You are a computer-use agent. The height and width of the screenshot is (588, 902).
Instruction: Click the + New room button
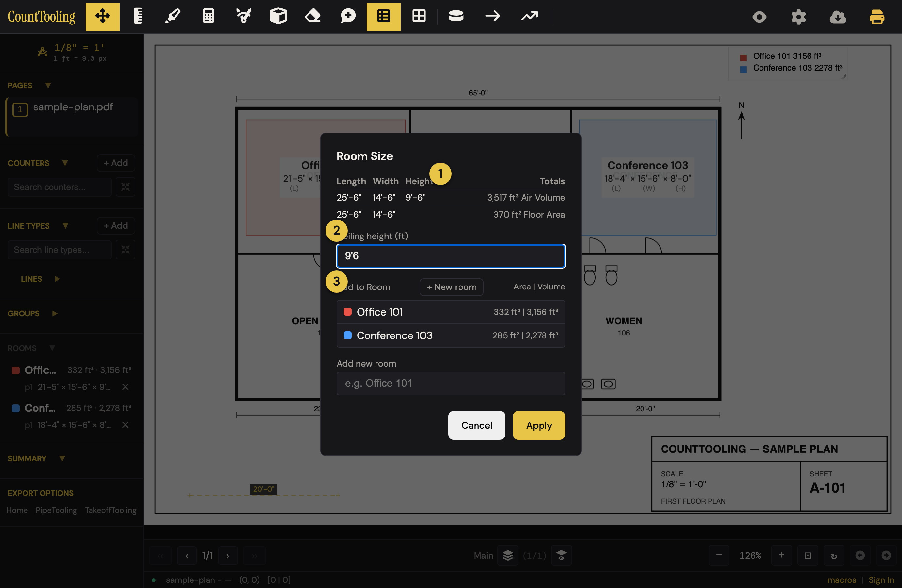point(451,287)
